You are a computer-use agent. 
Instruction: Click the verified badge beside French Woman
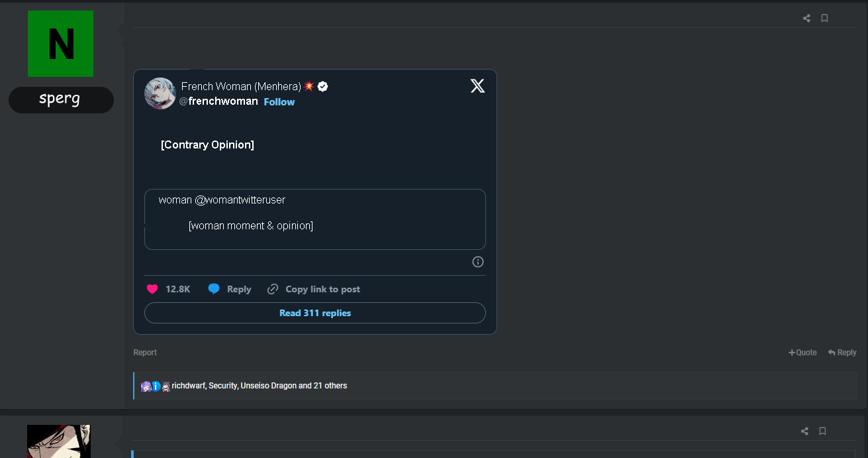coord(323,86)
